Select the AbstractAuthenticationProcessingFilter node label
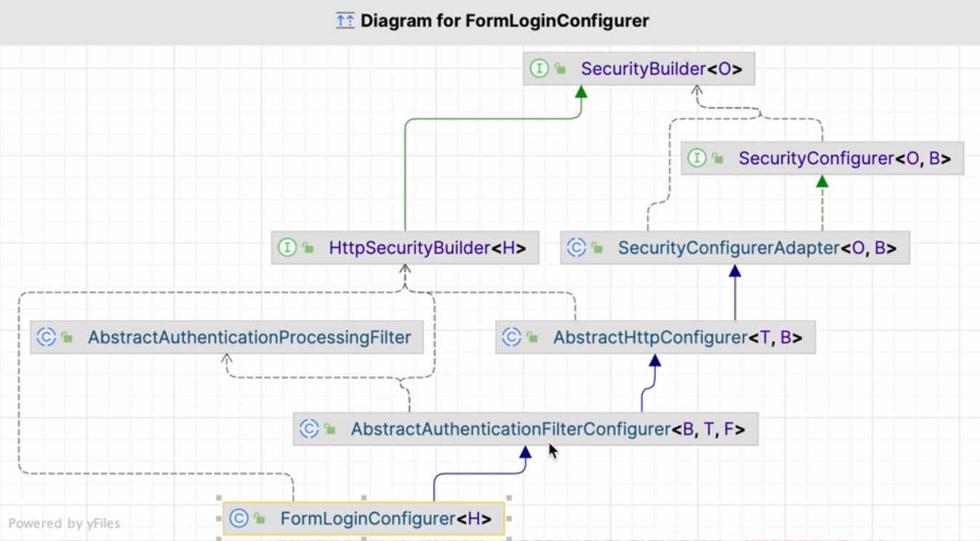The image size is (980, 541). (x=249, y=337)
